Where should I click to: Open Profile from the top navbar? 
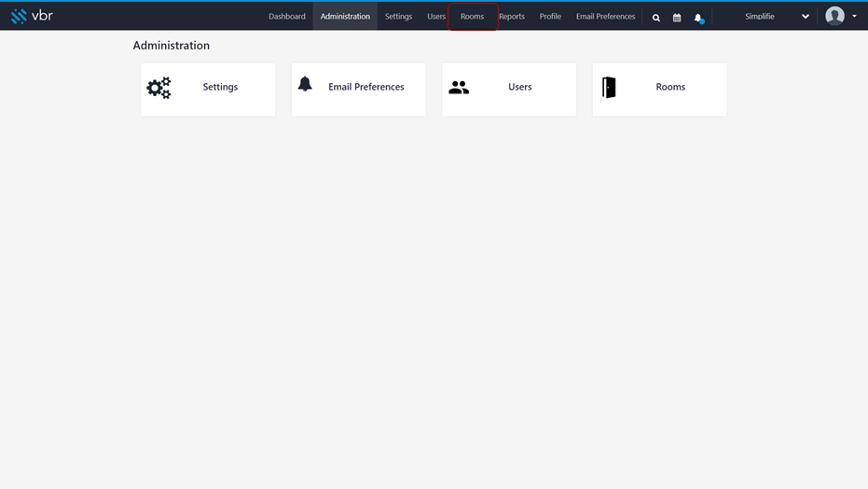(550, 17)
